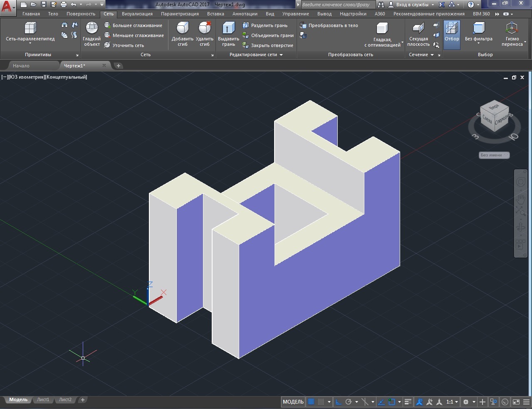Open the Без имени named UCS dropdown
532x409 pixels.
(494, 155)
